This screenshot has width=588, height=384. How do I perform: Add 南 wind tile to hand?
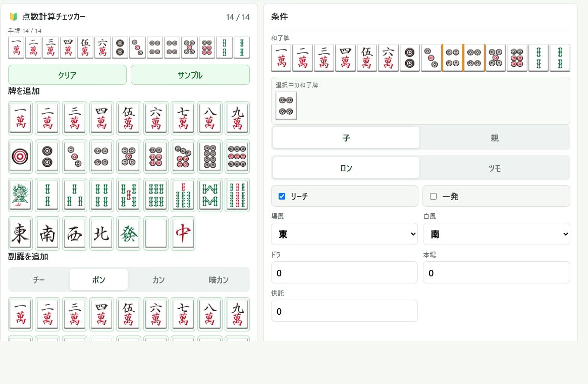click(x=47, y=233)
